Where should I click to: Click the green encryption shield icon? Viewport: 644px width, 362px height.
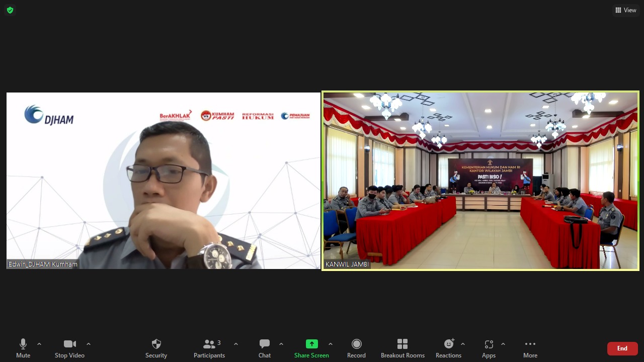tap(10, 10)
